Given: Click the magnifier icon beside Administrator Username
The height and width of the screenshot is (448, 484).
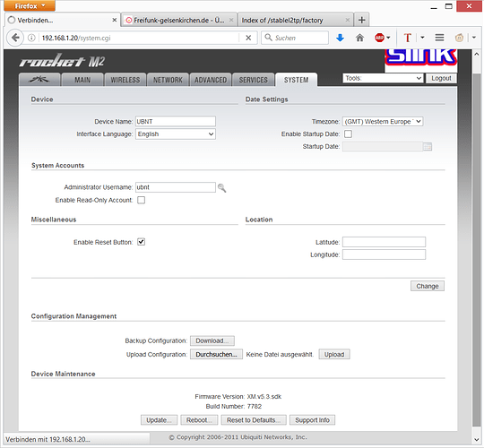Looking at the screenshot, I should [x=222, y=187].
